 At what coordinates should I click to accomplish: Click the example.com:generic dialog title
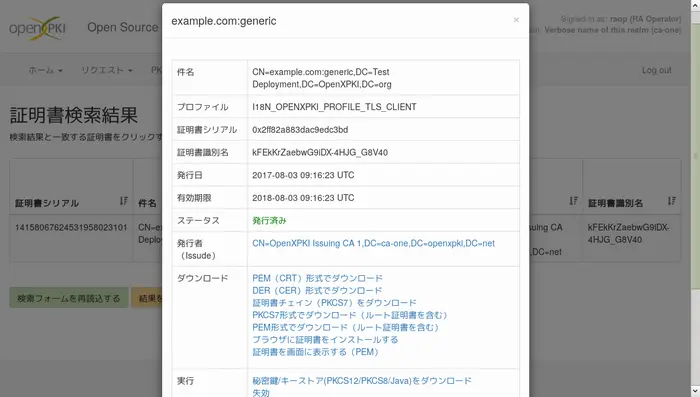pos(224,21)
